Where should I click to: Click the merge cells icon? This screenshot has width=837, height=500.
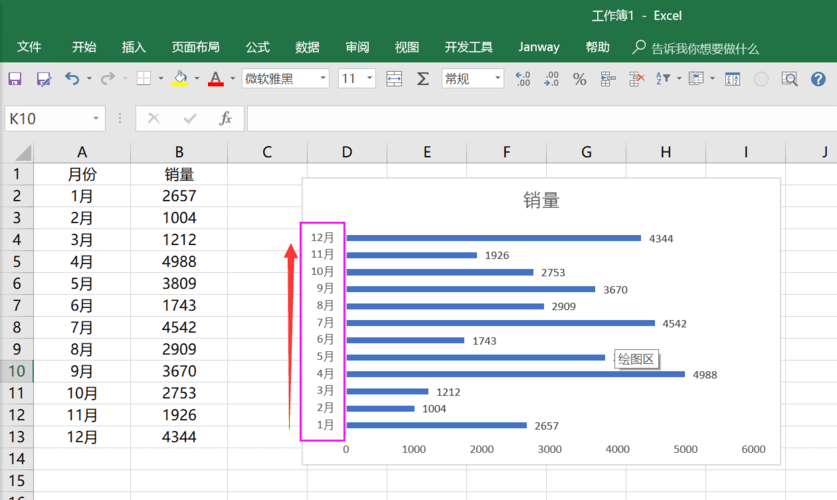point(394,79)
